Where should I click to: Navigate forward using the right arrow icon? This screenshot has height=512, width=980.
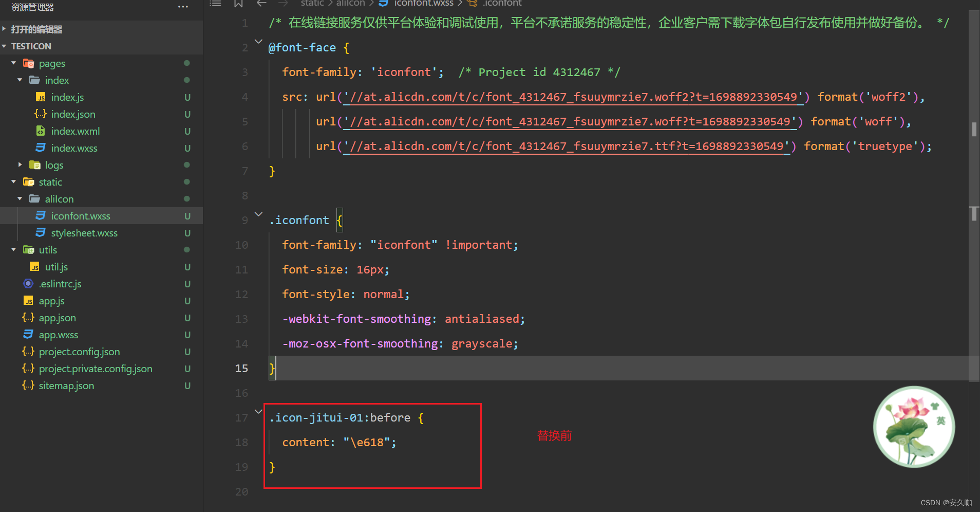tap(282, 4)
